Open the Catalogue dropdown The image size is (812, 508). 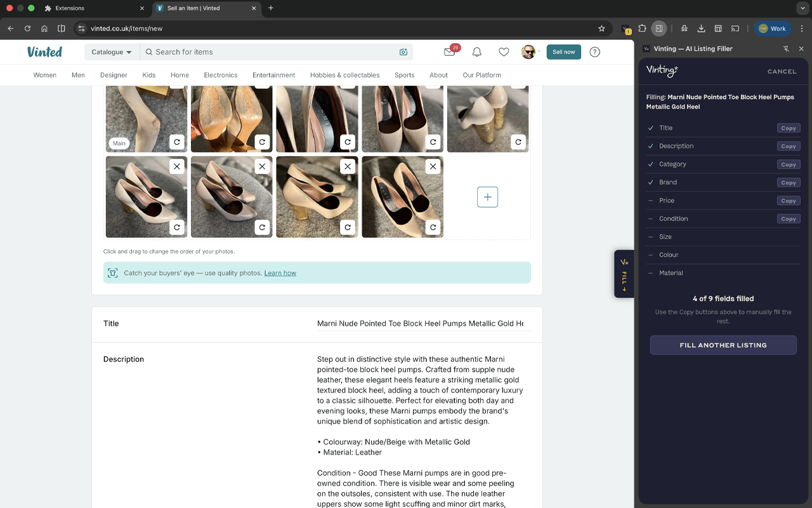click(x=111, y=52)
